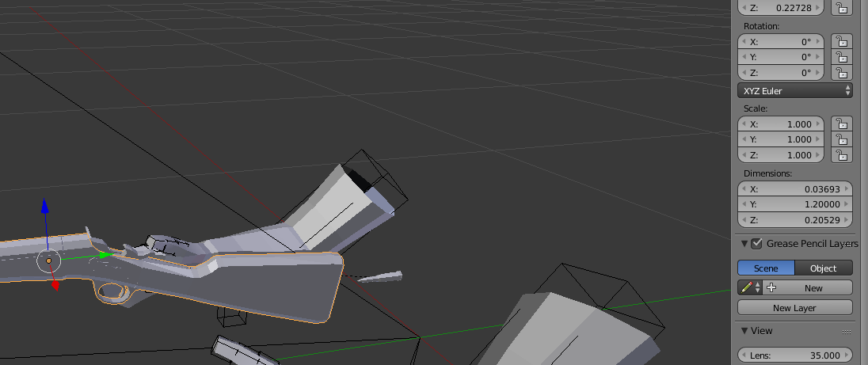Screen dimensions: 868x365
Task: Increase Dimensions X using right arrow
Action: pos(847,188)
